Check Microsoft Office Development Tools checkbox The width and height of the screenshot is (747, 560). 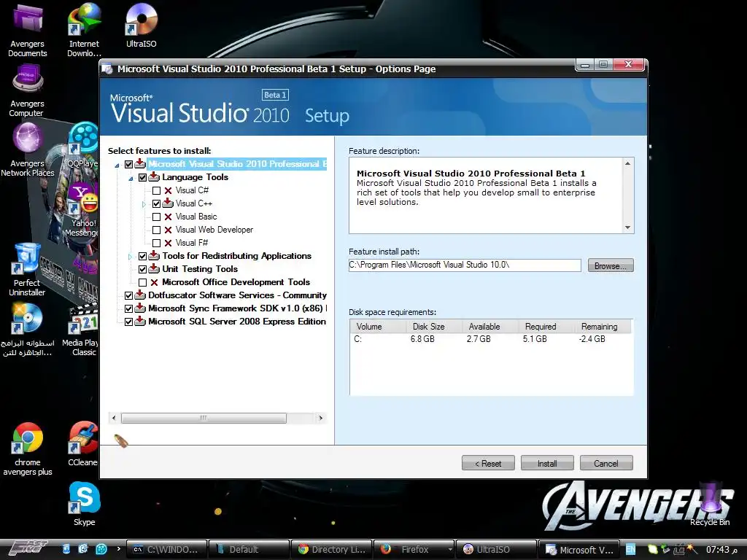tap(142, 282)
